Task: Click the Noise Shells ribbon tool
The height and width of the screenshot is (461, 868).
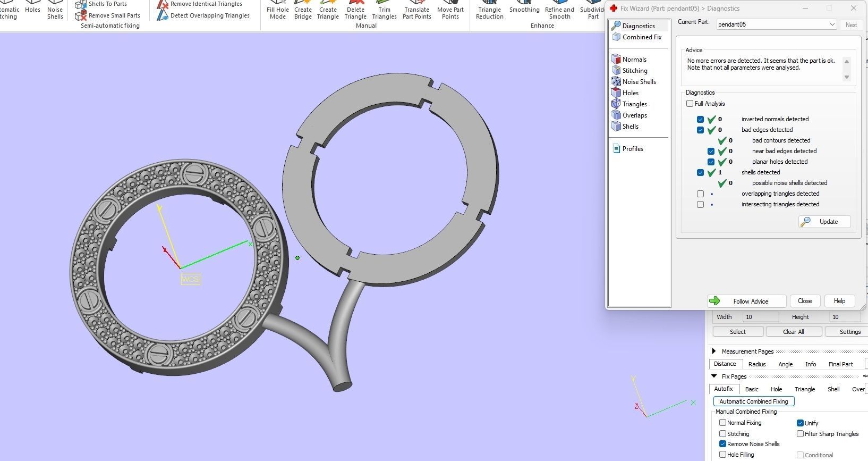Action: coord(55,10)
